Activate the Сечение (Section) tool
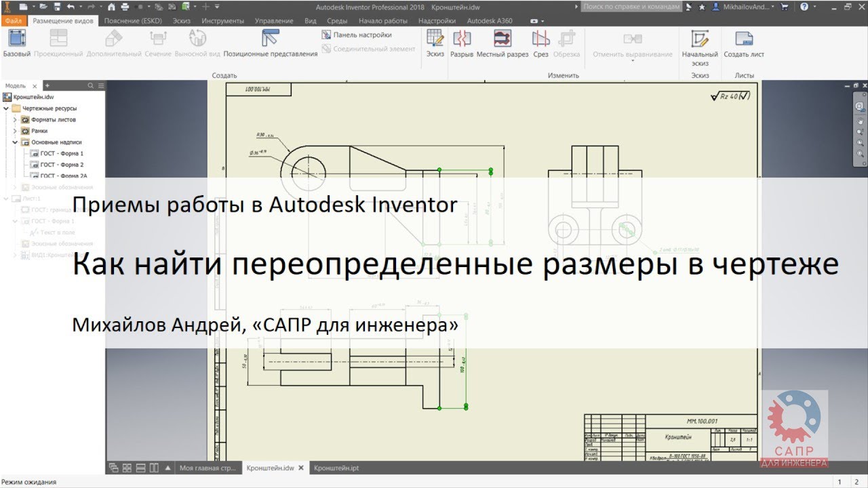Image resolution: width=868 pixels, height=488 pixels. pyautogui.click(x=157, y=43)
